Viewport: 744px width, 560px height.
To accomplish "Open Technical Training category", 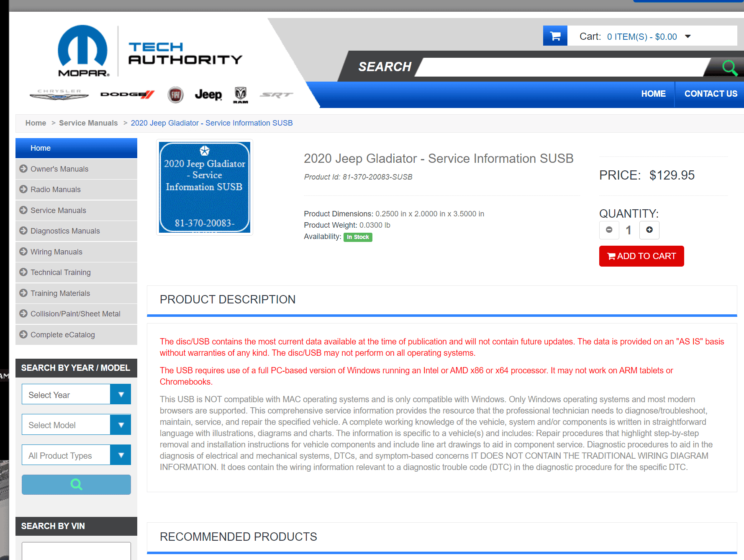I will click(x=76, y=272).
